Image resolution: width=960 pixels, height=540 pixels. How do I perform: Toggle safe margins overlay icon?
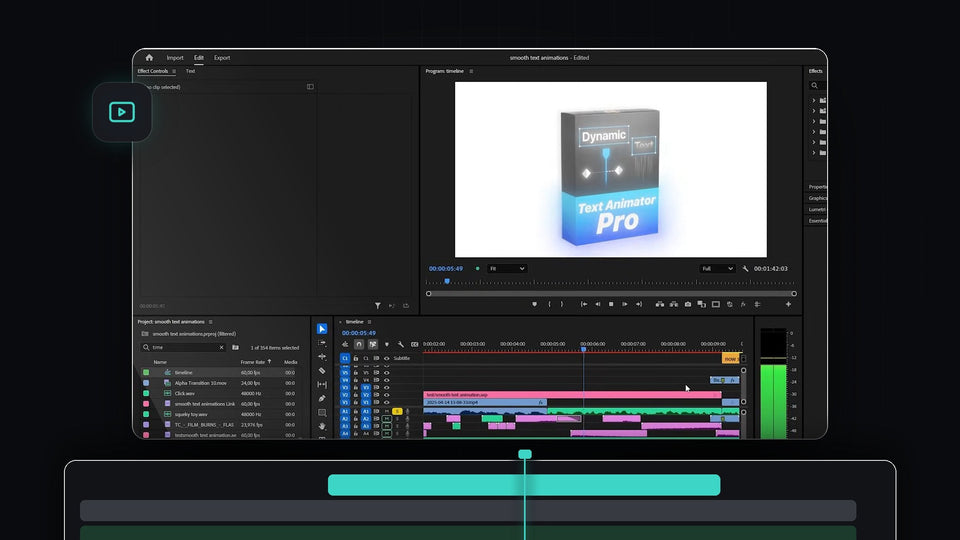click(716, 304)
